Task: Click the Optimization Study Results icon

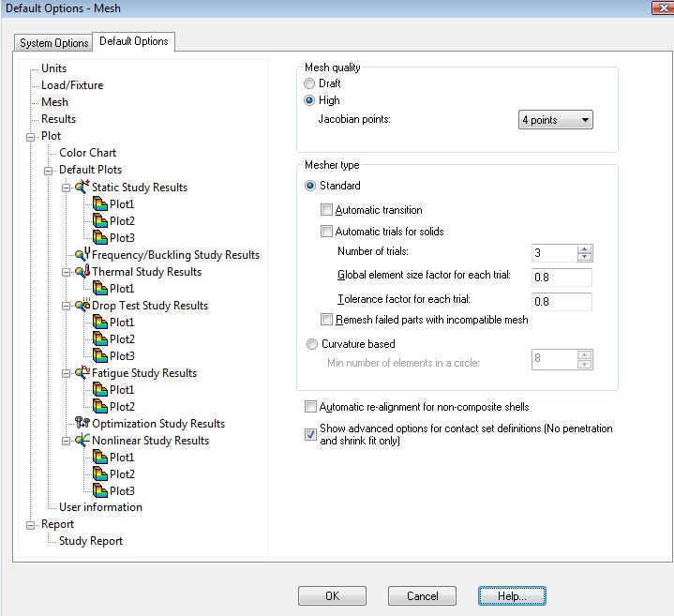Action: pyautogui.click(x=82, y=423)
